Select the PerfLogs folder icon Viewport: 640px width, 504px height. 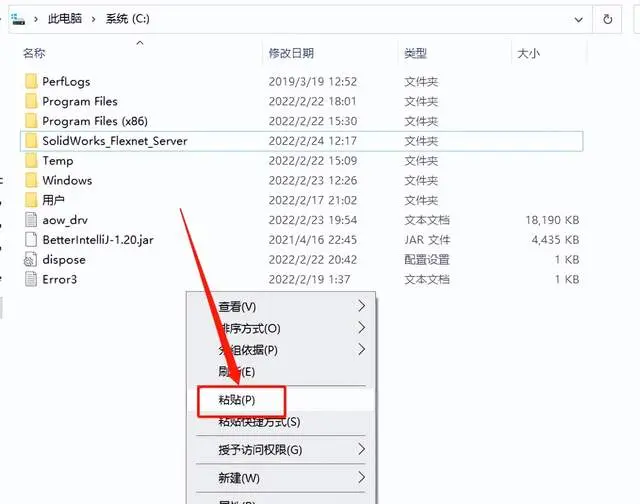click(x=31, y=81)
